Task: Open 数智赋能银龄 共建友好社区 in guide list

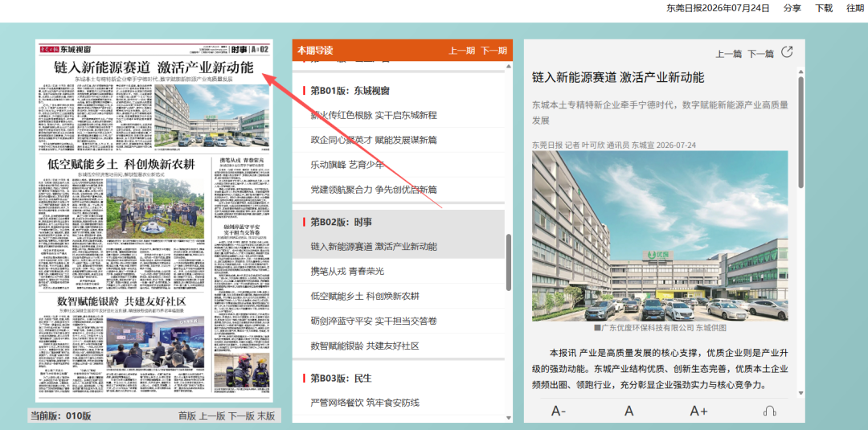Action: [365, 346]
